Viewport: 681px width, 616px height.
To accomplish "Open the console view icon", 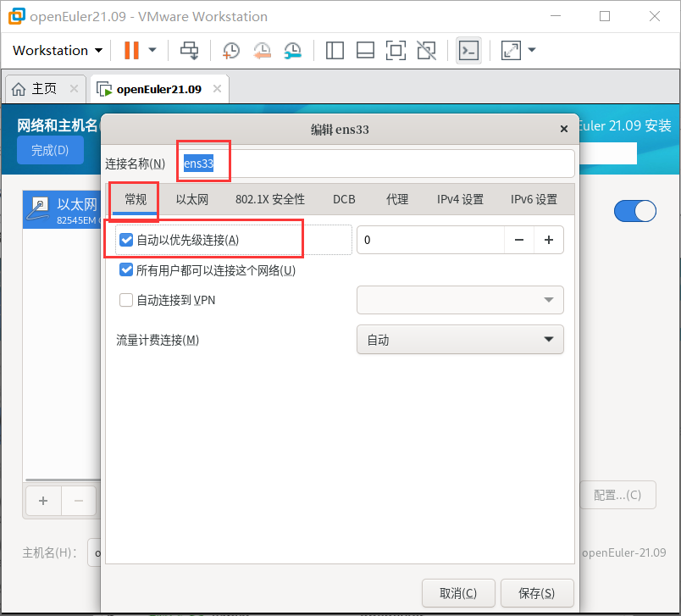I will pos(468,50).
